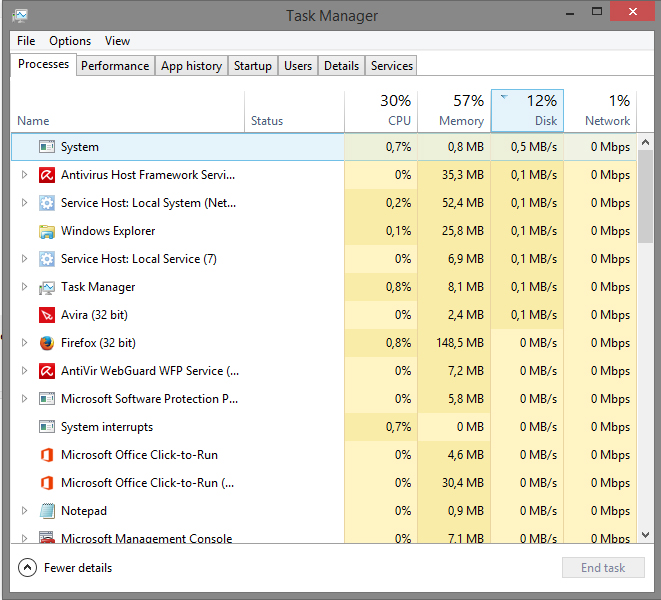Image resolution: width=661 pixels, height=600 pixels.
Task: Click the Office icon for Click-to-Run (…
Action: [47, 483]
